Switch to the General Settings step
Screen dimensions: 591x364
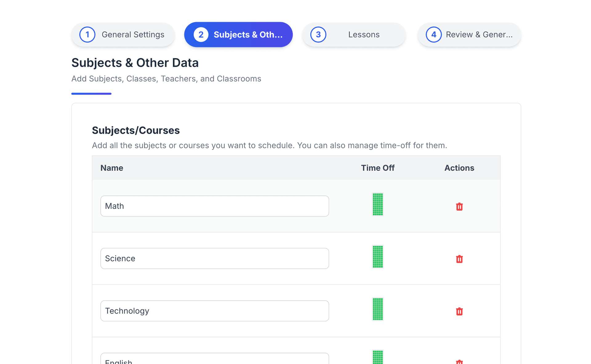(x=123, y=34)
